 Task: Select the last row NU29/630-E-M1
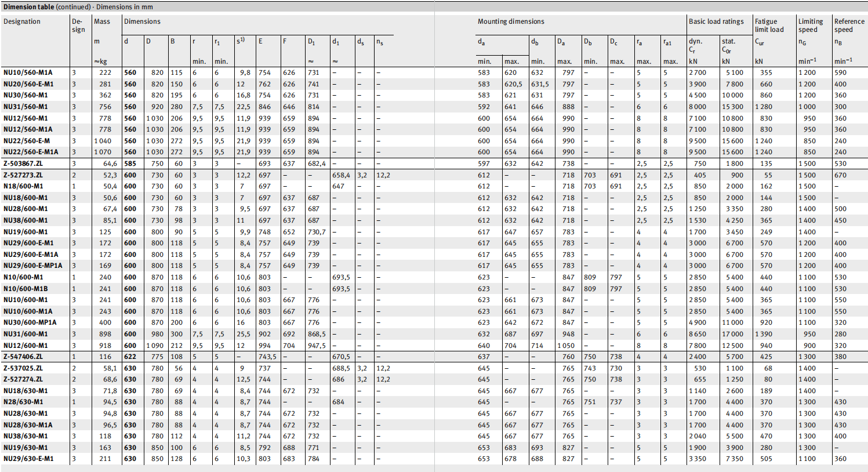pos(28,459)
